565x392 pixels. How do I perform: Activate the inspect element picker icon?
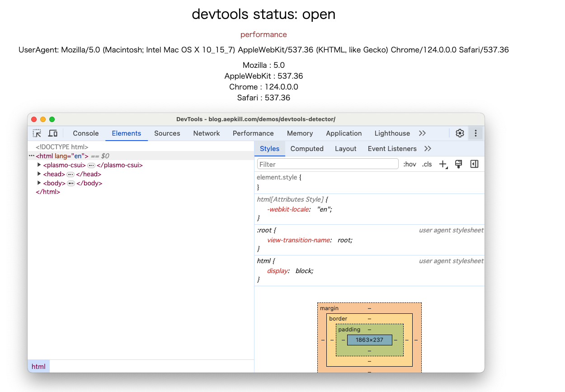37,133
